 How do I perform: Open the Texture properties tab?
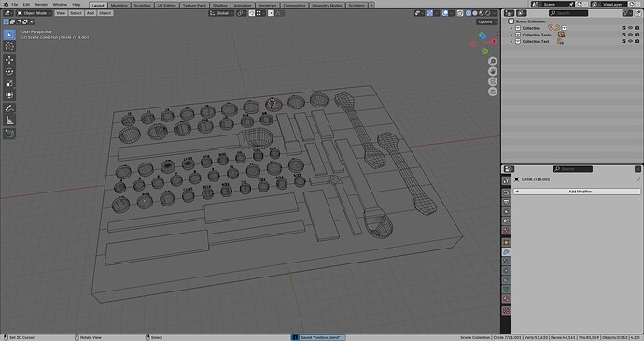506,311
